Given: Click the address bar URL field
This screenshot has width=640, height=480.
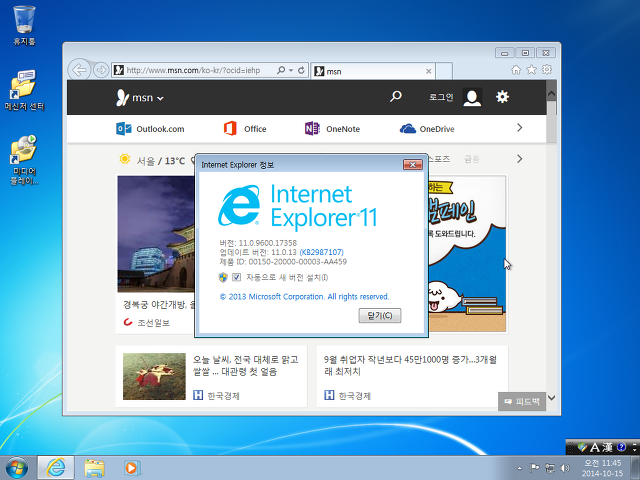Looking at the screenshot, I should tap(193, 70).
